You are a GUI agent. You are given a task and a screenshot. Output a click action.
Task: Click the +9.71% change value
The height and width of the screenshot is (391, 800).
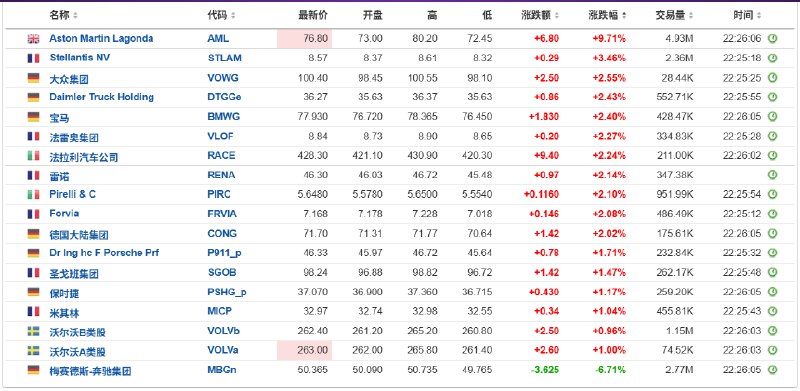(x=609, y=38)
